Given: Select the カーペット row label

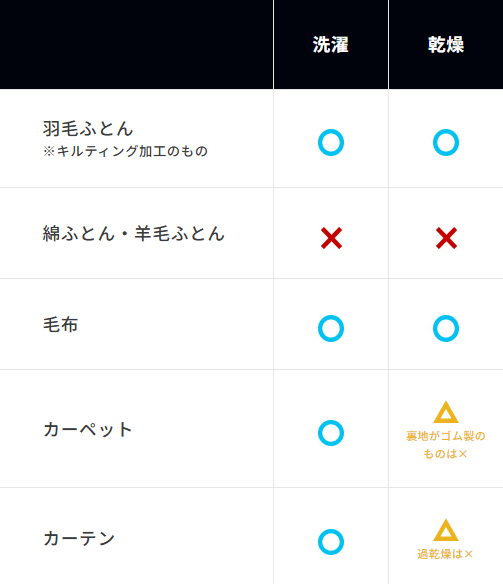Looking at the screenshot, I should [x=87, y=429].
